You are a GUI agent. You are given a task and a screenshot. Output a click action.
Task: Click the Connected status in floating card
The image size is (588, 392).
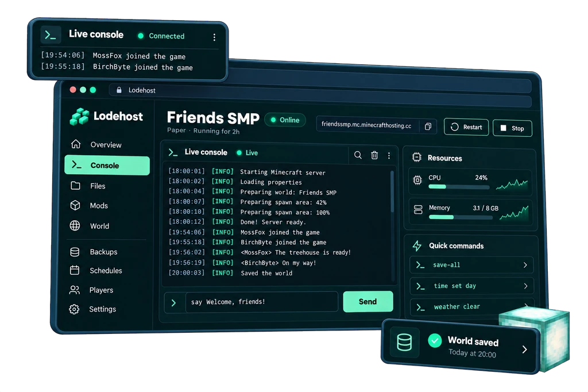(161, 36)
